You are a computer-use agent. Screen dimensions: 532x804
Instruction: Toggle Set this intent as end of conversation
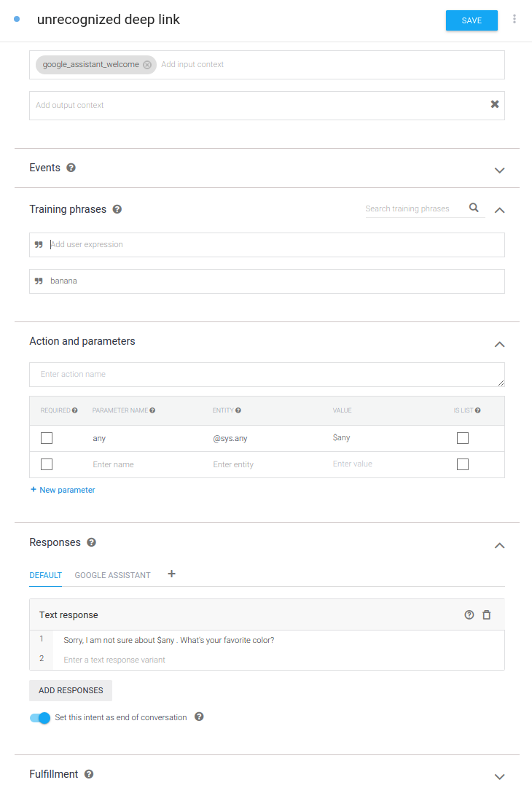[x=40, y=718]
